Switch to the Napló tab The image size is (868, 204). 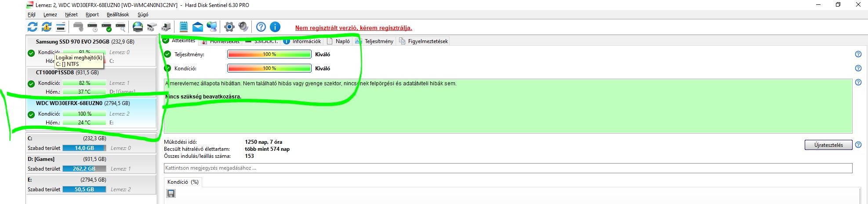coord(338,41)
